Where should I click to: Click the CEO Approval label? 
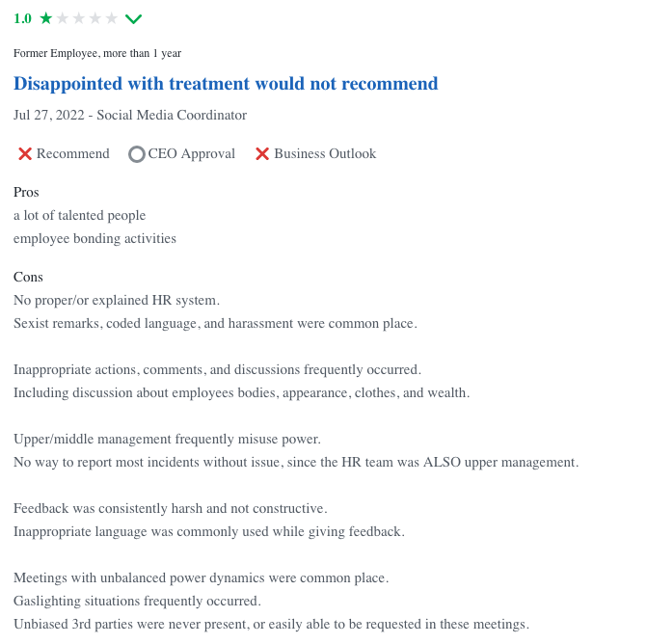[x=192, y=154]
